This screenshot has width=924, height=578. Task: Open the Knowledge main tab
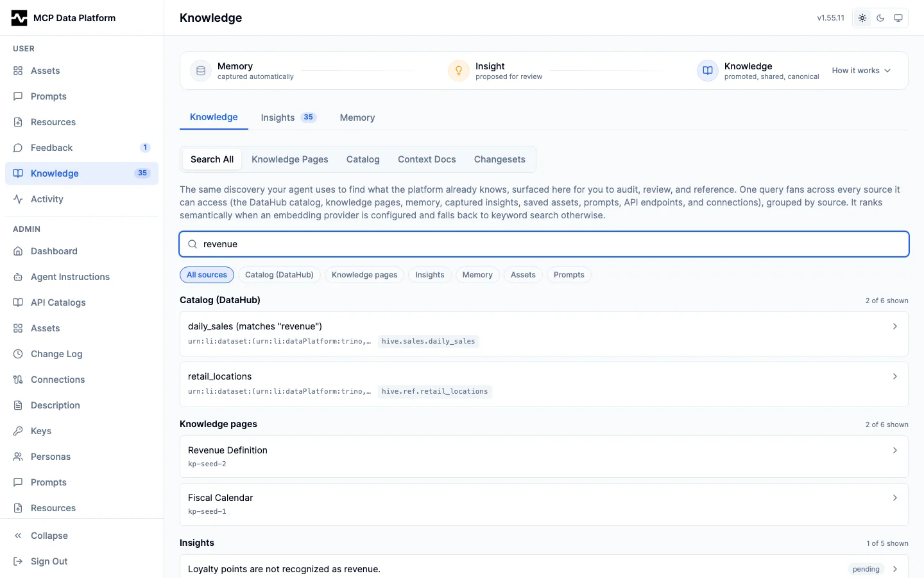[214, 117]
